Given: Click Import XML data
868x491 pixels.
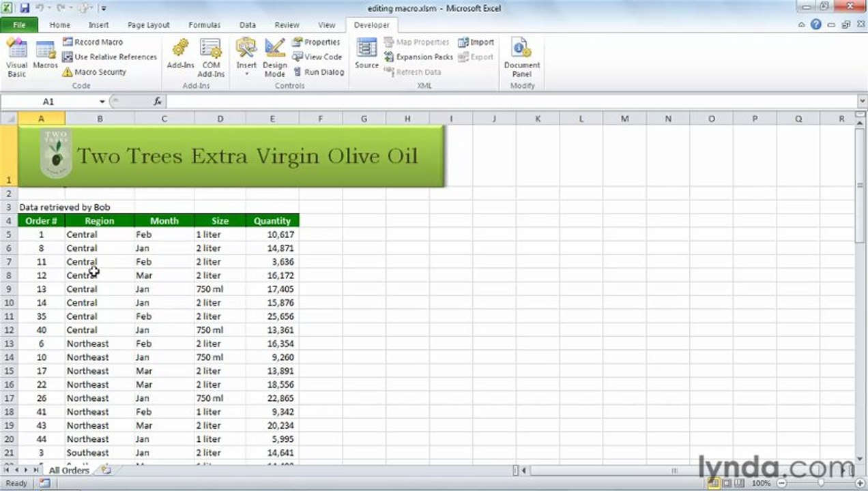Looking at the screenshot, I should [476, 42].
